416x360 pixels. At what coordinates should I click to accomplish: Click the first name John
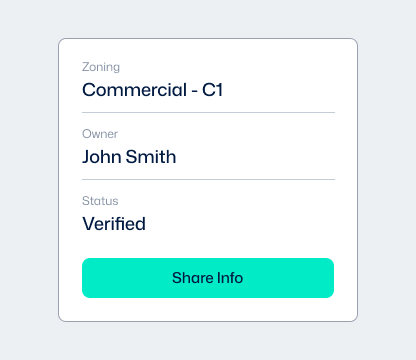click(x=102, y=157)
